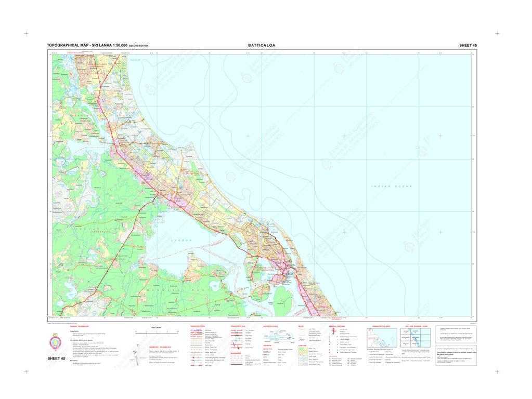The height and width of the screenshot is (399, 532).
Task: Click the TOPONYM legend heading
Action: (x=267, y=345)
